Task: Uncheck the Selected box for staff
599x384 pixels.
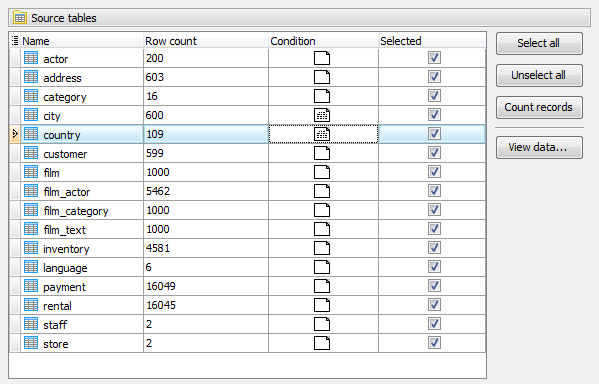Action: tap(434, 324)
